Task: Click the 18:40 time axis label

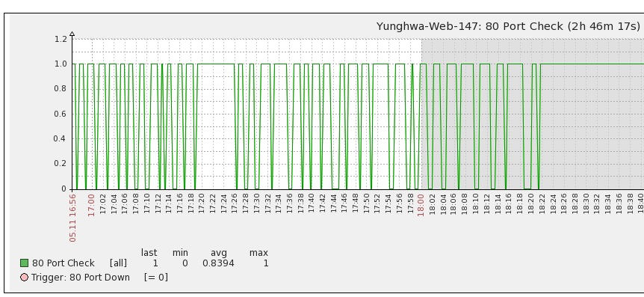Action: [x=640, y=203]
